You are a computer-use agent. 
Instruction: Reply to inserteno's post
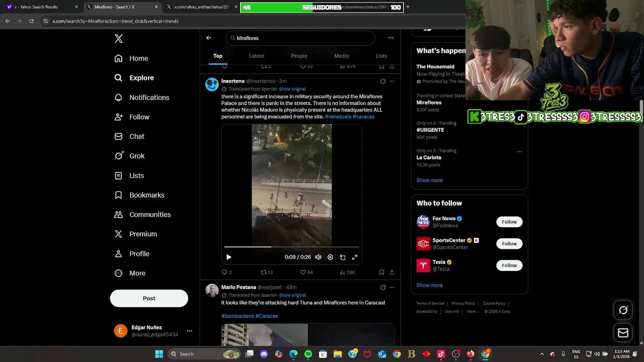coord(226,272)
